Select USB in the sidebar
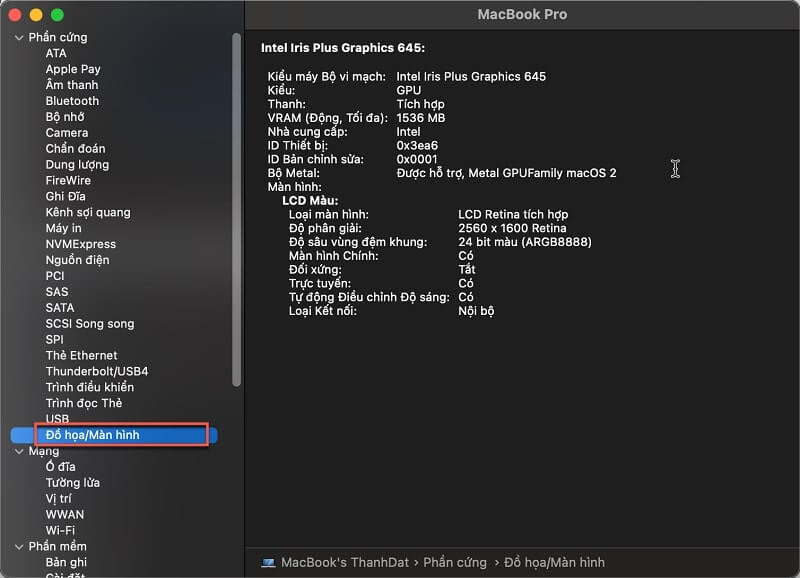Viewport: 800px width, 578px height. tap(57, 419)
